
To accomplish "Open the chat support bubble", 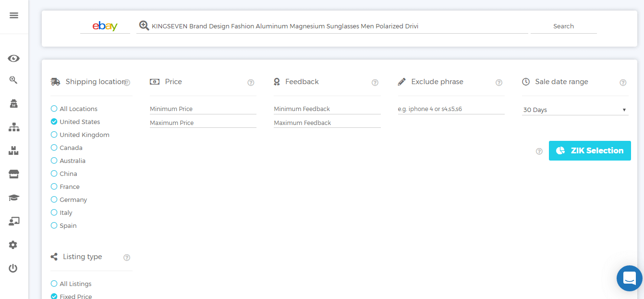I will [x=629, y=278].
